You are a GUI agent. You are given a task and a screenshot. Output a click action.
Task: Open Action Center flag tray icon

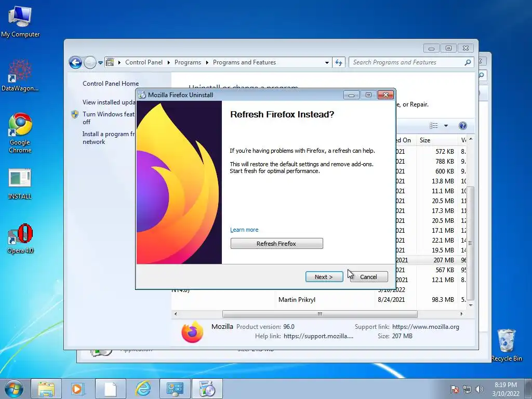(455, 389)
